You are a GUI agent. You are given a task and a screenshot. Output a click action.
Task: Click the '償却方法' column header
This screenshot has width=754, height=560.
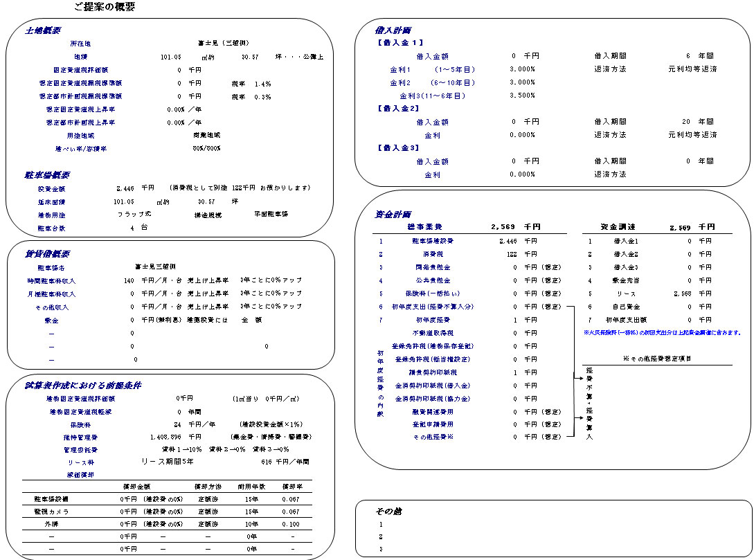pyautogui.click(x=208, y=487)
